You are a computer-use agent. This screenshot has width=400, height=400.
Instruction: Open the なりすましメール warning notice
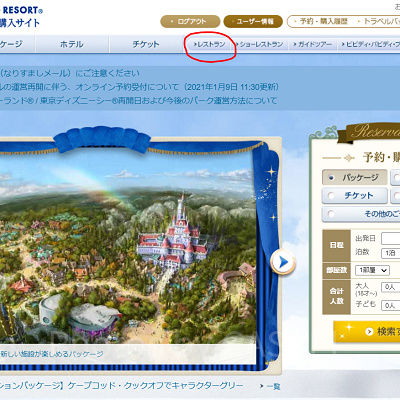[70, 73]
